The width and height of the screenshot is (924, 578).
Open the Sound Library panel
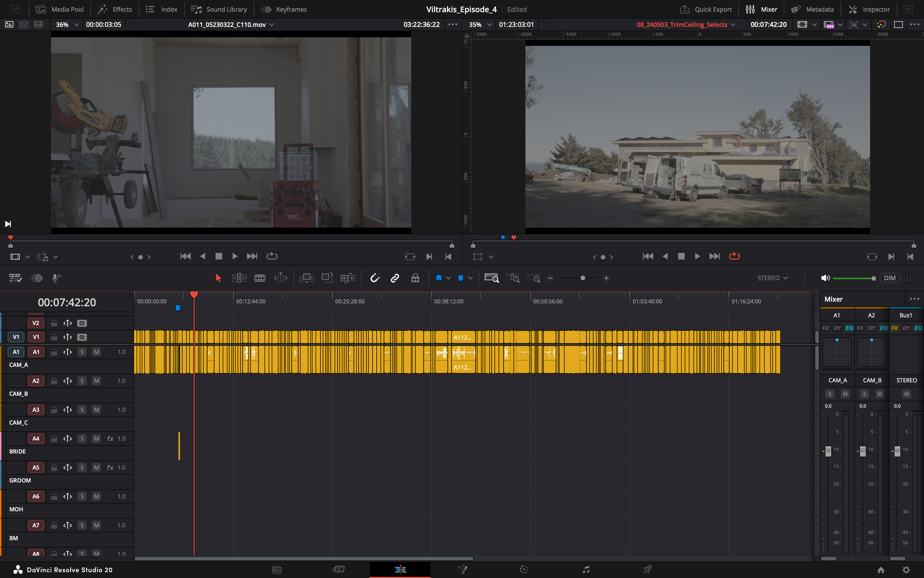pos(219,9)
